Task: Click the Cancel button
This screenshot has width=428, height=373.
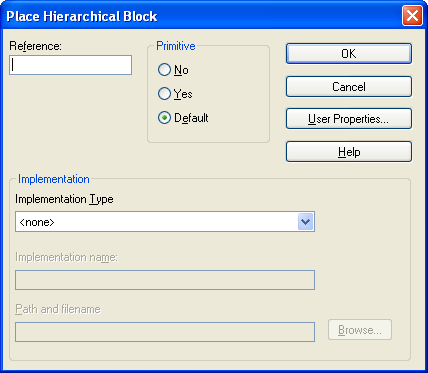Action: (x=349, y=87)
